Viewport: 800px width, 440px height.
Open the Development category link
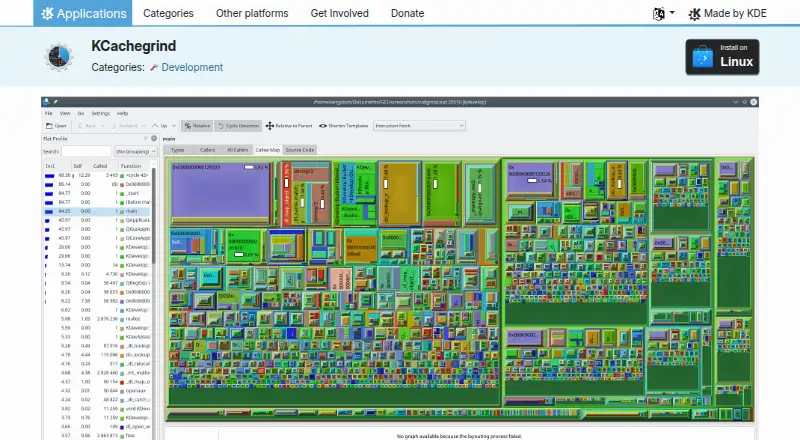(192, 67)
